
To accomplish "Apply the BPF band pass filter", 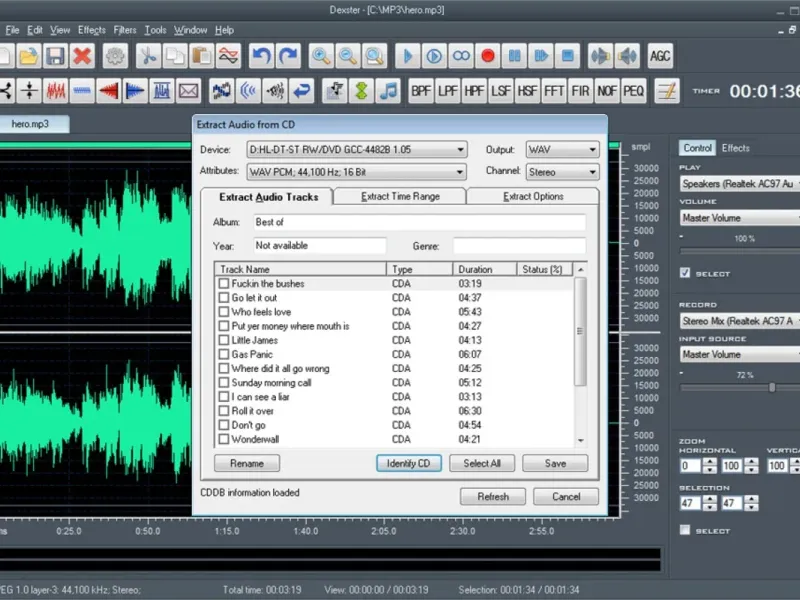I will [x=422, y=91].
